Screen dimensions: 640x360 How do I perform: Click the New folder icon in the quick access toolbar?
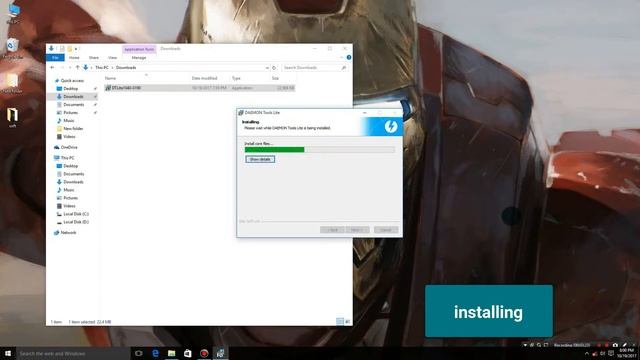click(x=70, y=49)
